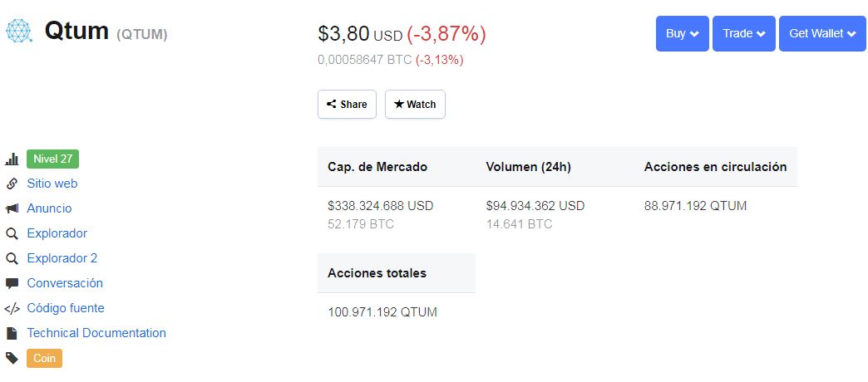Click the green Nivel 27 badge
The height and width of the screenshot is (382, 868).
point(52,159)
